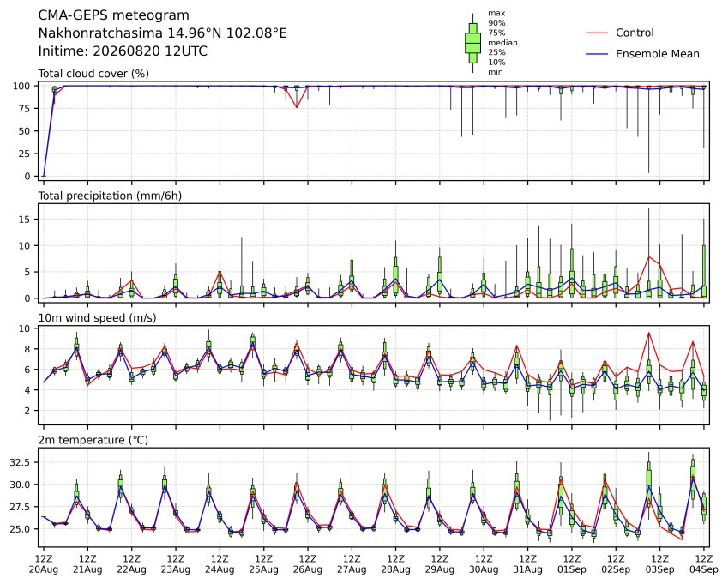The height and width of the screenshot is (584, 728).
Task: Click the control cloud cover dip near 26Aug
Action: [x=297, y=107]
